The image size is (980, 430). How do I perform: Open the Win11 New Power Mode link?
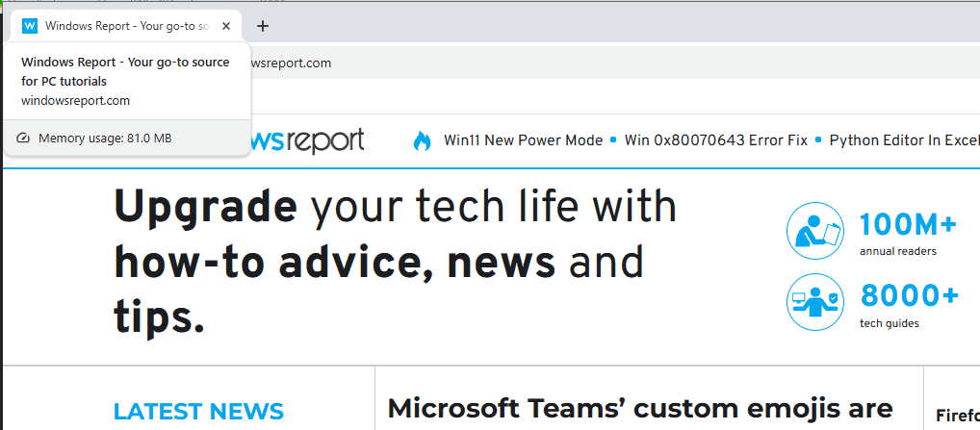pos(523,140)
